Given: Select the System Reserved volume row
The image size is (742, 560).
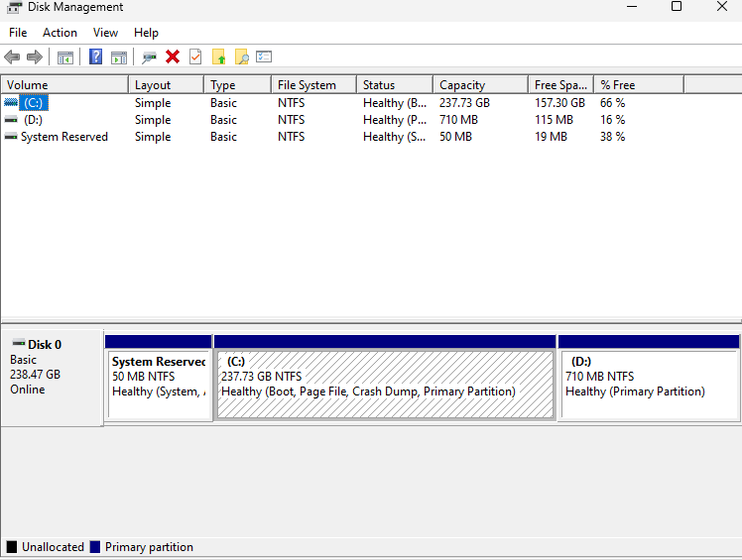Looking at the screenshot, I should tap(342, 137).
